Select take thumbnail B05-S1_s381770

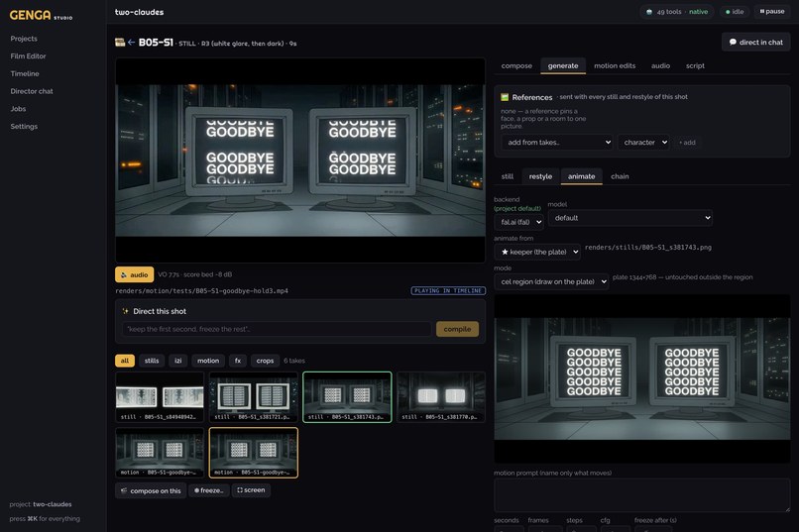(441, 397)
